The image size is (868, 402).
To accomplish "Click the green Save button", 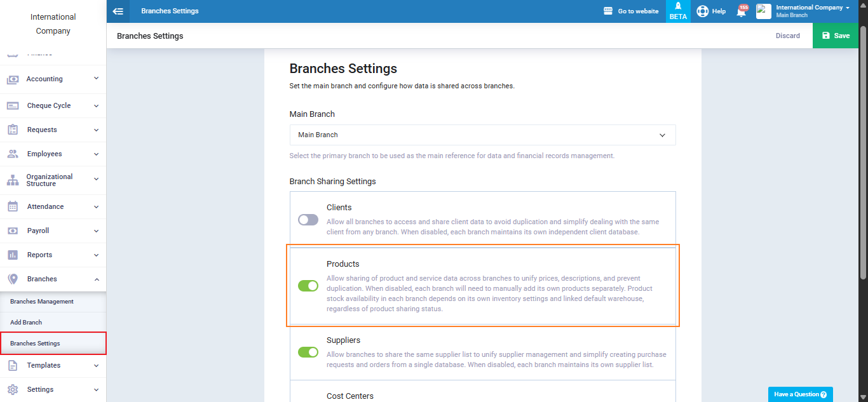I will (x=835, y=36).
